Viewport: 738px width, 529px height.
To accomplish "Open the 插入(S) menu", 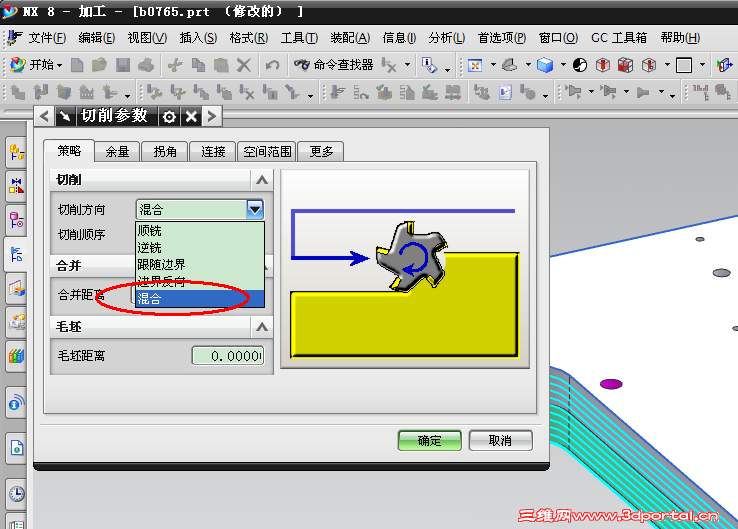I will [198, 38].
